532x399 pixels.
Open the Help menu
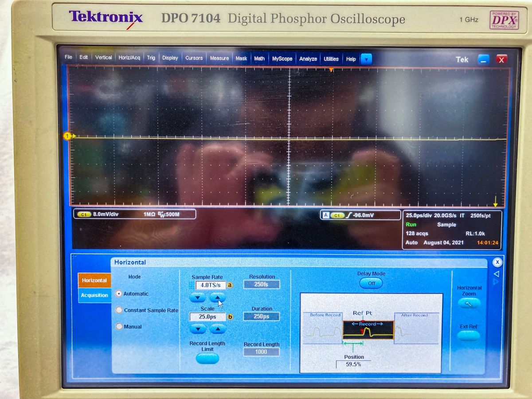click(x=351, y=59)
